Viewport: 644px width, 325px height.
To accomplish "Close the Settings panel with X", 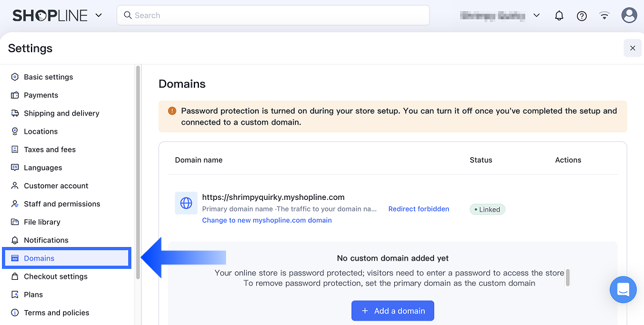I will [632, 48].
